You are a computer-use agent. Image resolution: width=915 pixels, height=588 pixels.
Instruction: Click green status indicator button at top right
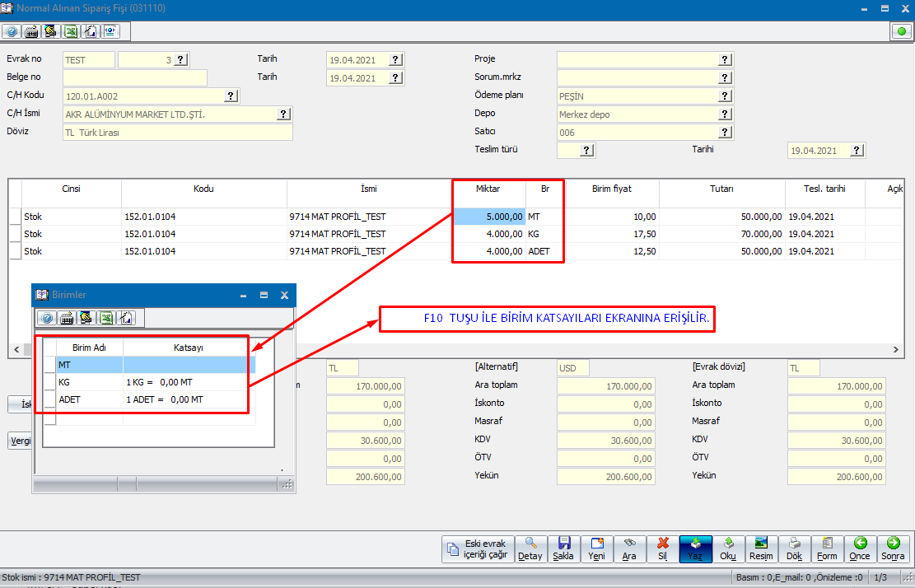pyautogui.click(x=902, y=31)
